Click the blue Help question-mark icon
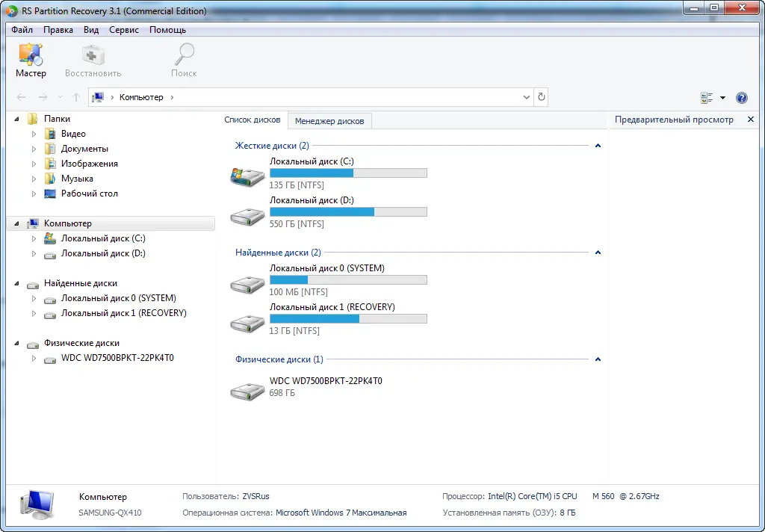Viewport: 765px width, 532px height. 741,97
